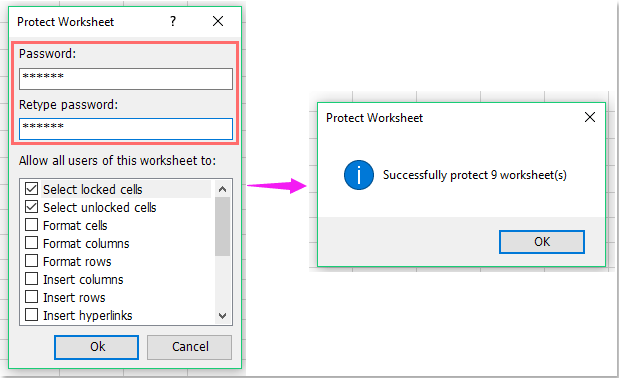Check the Insert columns option
The height and width of the screenshot is (378, 619).
coord(32,279)
